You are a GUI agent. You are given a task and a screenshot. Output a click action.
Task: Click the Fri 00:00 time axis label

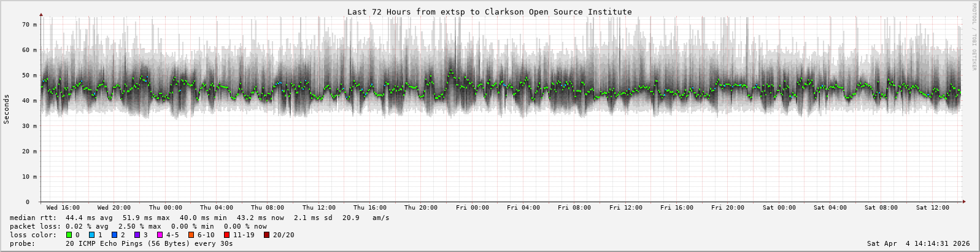[472, 208]
